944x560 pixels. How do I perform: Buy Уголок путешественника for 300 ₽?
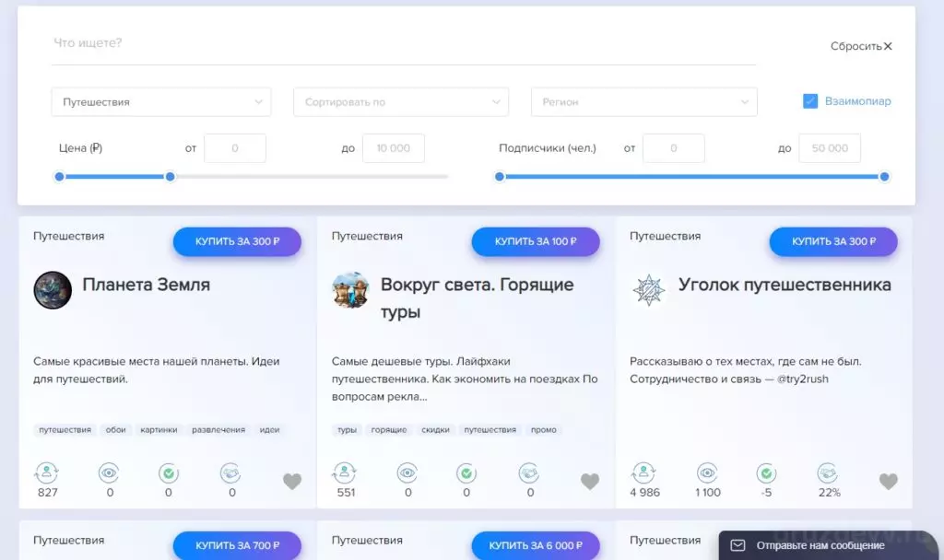click(833, 241)
